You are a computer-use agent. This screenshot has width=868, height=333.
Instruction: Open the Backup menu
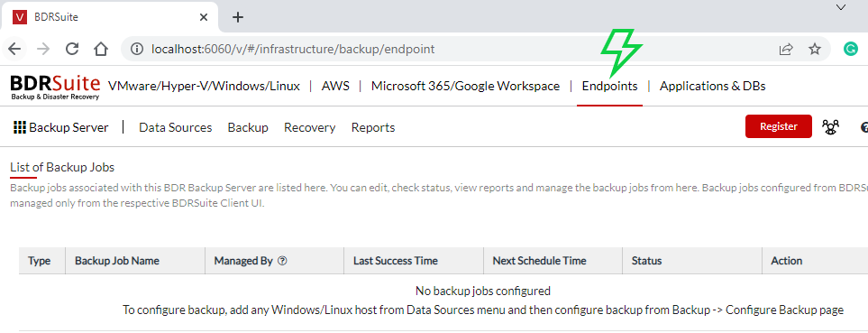(248, 127)
